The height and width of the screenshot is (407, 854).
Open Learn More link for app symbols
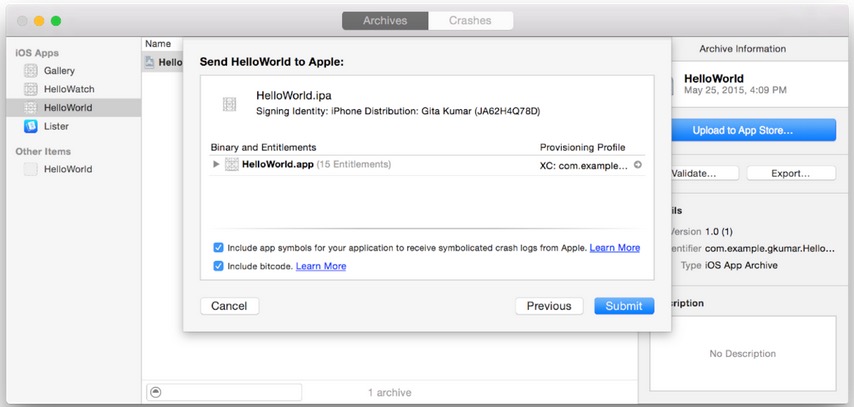pyautogui.click(x=614, y=247)
